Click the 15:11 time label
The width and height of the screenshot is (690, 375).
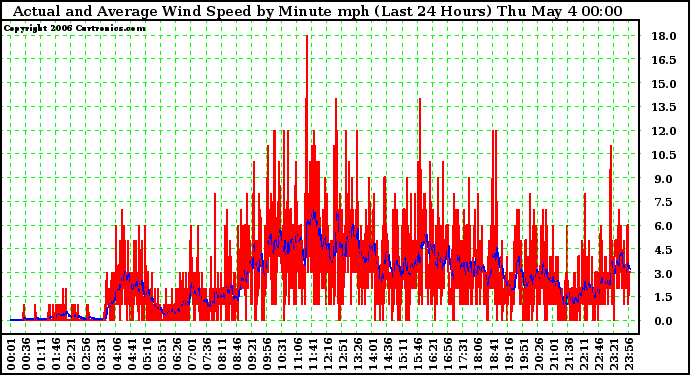click(403, 355)
